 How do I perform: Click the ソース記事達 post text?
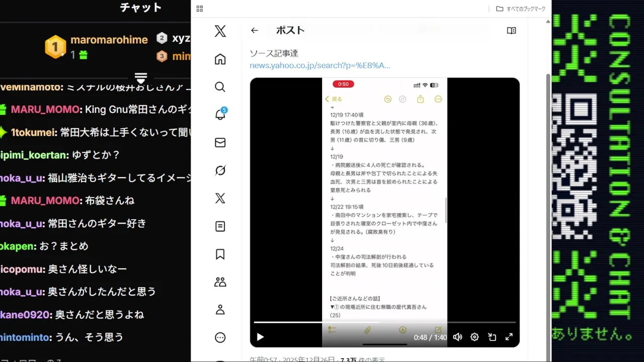(274, 53)
